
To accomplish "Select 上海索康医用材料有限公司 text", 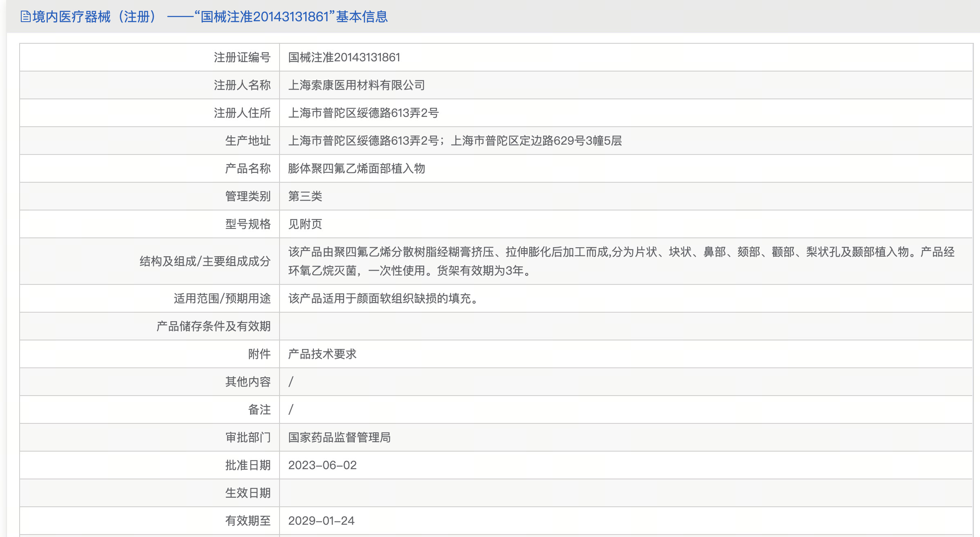I will tap(356, 85).
